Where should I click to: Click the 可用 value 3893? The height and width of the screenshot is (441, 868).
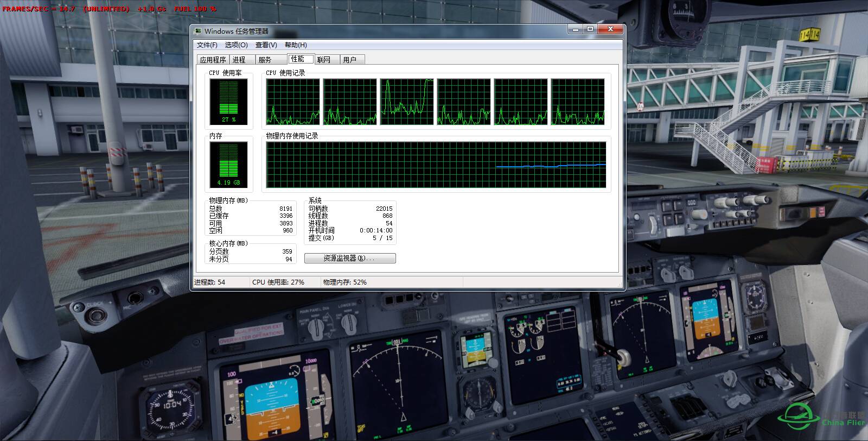pyautogui.click(x=286, y=223)
